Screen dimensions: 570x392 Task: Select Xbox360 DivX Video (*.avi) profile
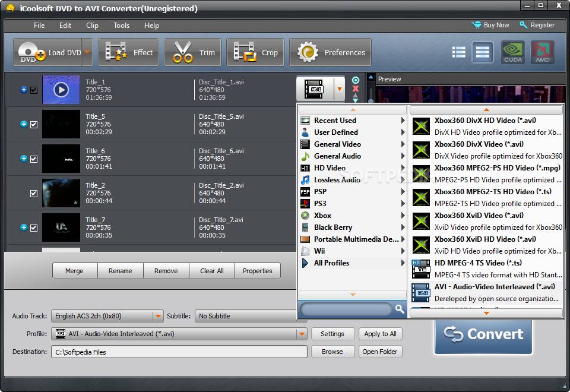(x=487, y=150)
